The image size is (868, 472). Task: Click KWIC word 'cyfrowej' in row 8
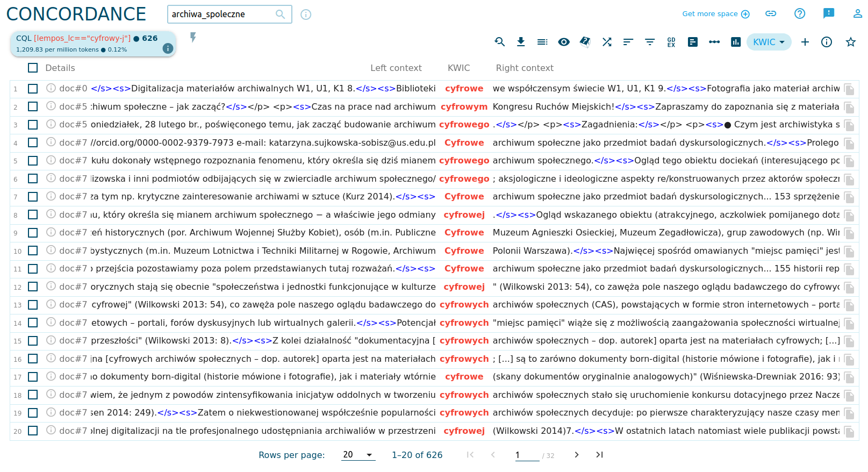pos(464,215)
